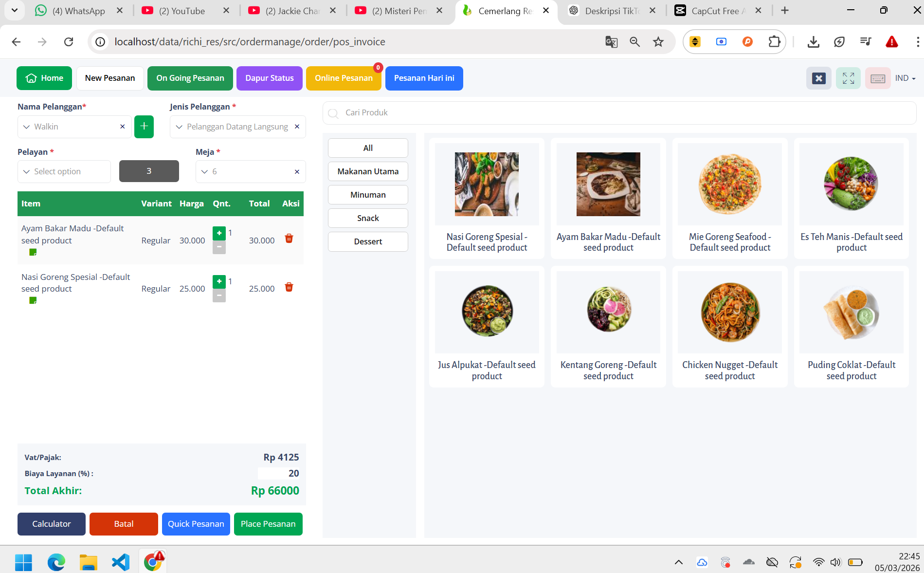Expand the Pelayan select option dropdown
This screenshot has height=573, width=924.
pyautogui.click(x=64, y=172)
